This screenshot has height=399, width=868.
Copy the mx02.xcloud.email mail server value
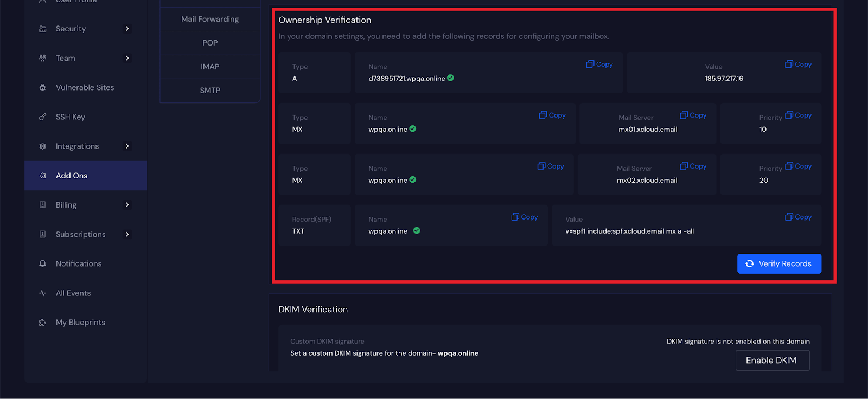click(x=693, y=166)
